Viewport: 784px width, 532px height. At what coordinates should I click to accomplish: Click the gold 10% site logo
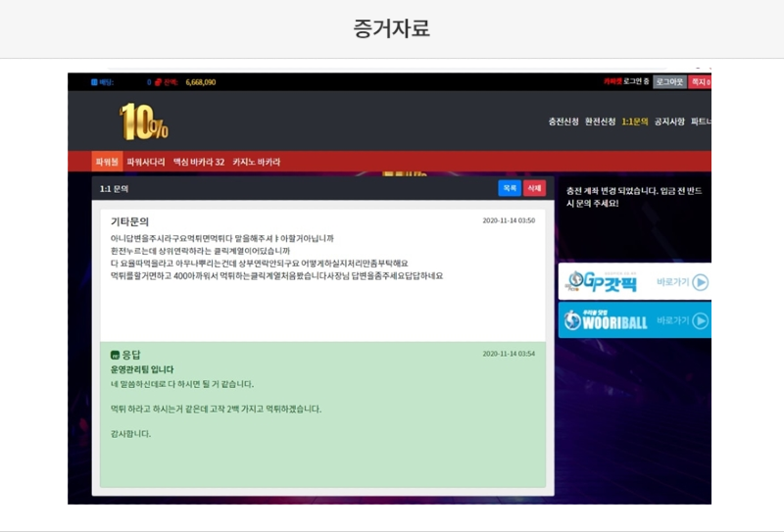[144, 122]
